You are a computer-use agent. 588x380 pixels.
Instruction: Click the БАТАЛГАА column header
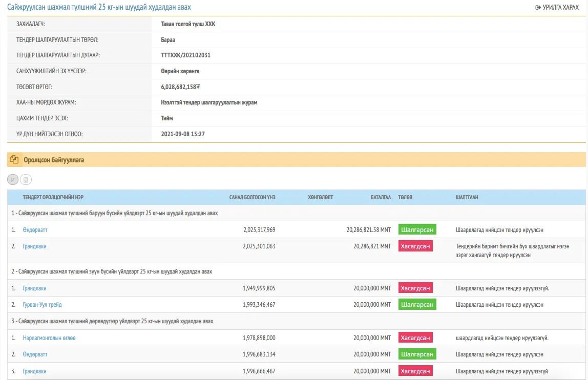(381, 197)
